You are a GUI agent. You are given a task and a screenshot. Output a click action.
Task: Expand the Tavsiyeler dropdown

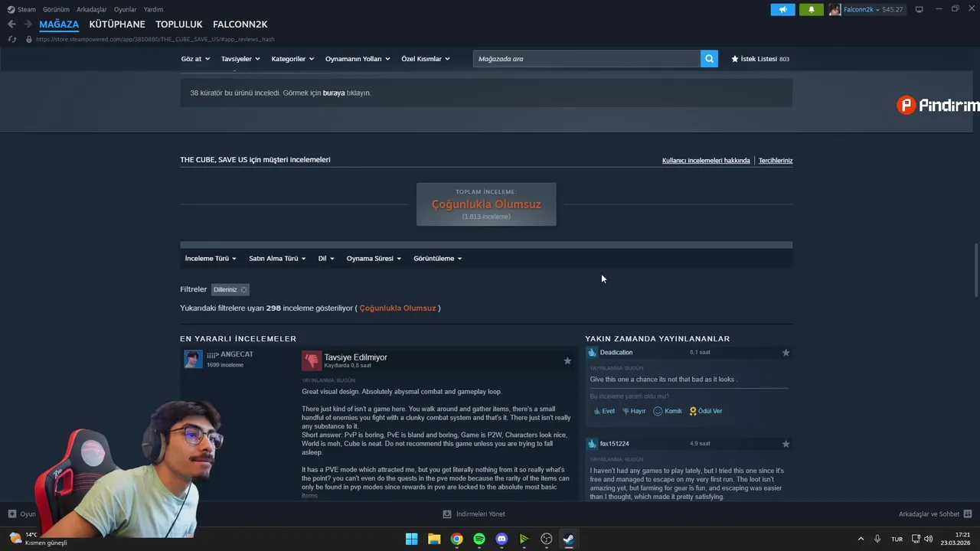[240, 59]
